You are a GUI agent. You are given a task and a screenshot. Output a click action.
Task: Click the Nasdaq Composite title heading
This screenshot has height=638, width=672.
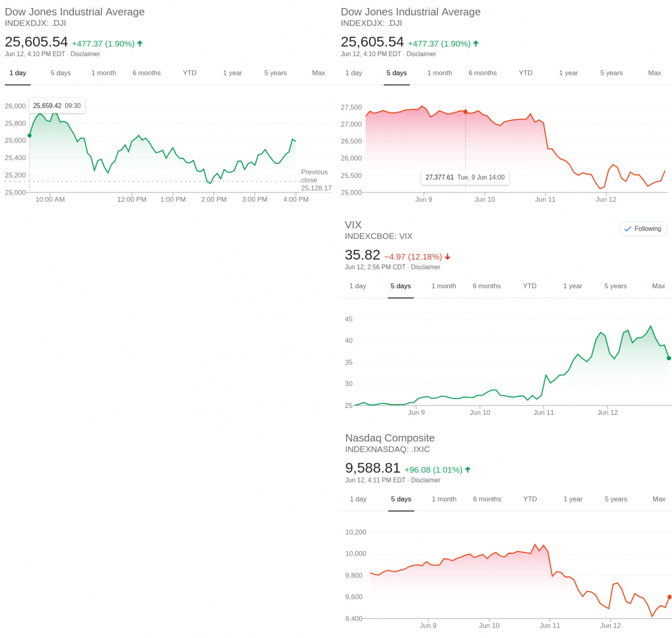point(390,438)
